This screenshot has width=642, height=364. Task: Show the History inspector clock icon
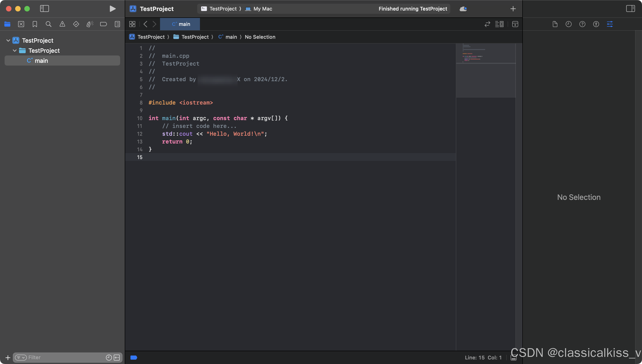pos(568,24)
